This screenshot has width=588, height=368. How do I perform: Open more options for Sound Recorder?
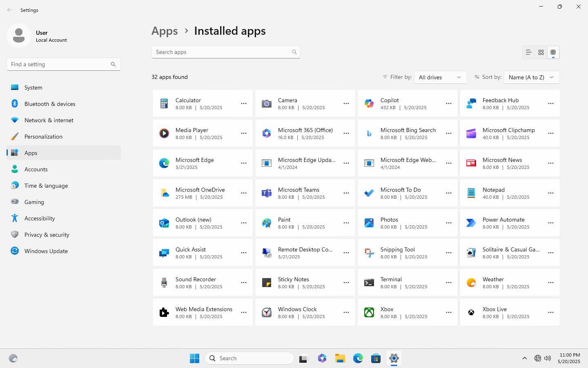click(244, 283)
